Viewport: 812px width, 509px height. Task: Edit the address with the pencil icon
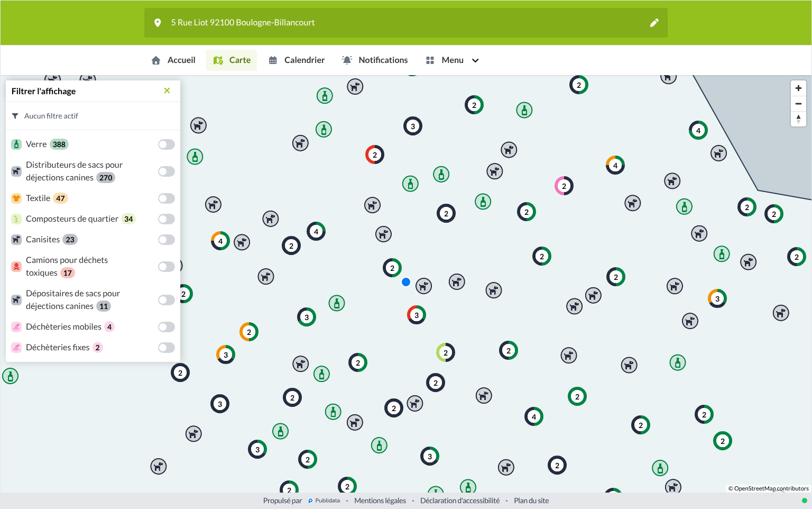click(654, 23)
